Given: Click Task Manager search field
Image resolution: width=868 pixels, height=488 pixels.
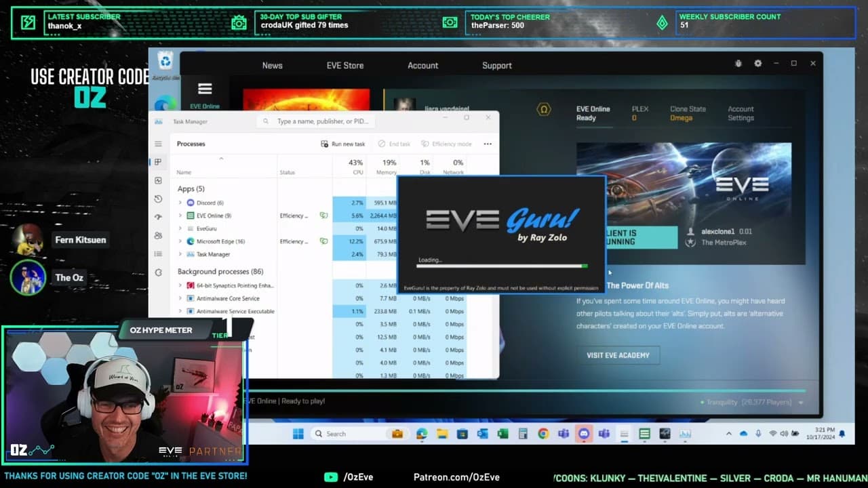Looking at the screenshot, I should pos(315,121).
